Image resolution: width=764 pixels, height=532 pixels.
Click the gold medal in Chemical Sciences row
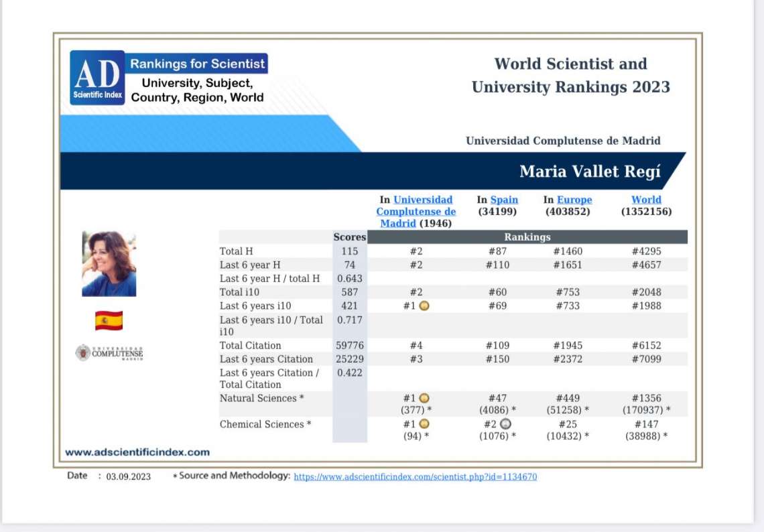424,424
